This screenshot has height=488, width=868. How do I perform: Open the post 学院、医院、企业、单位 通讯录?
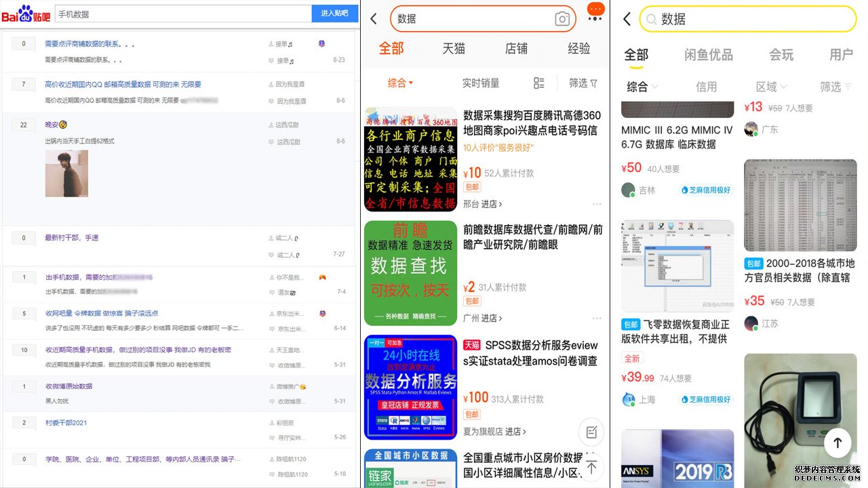click(x=142, y=460)
